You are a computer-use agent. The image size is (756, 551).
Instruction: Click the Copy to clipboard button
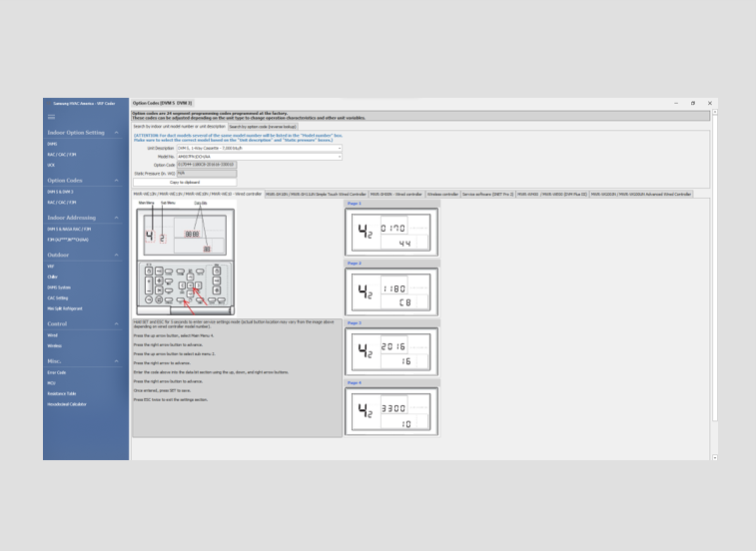[x=186, y=182]
